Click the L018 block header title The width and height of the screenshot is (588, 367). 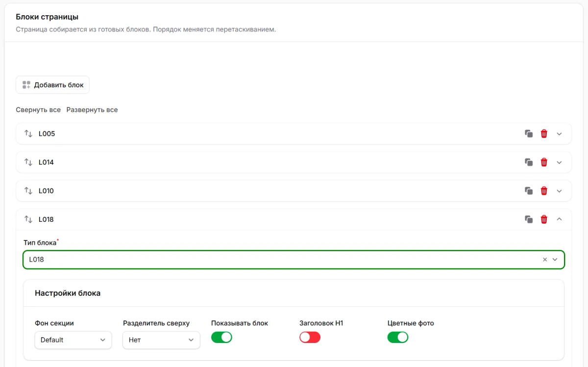pos(46,219)
